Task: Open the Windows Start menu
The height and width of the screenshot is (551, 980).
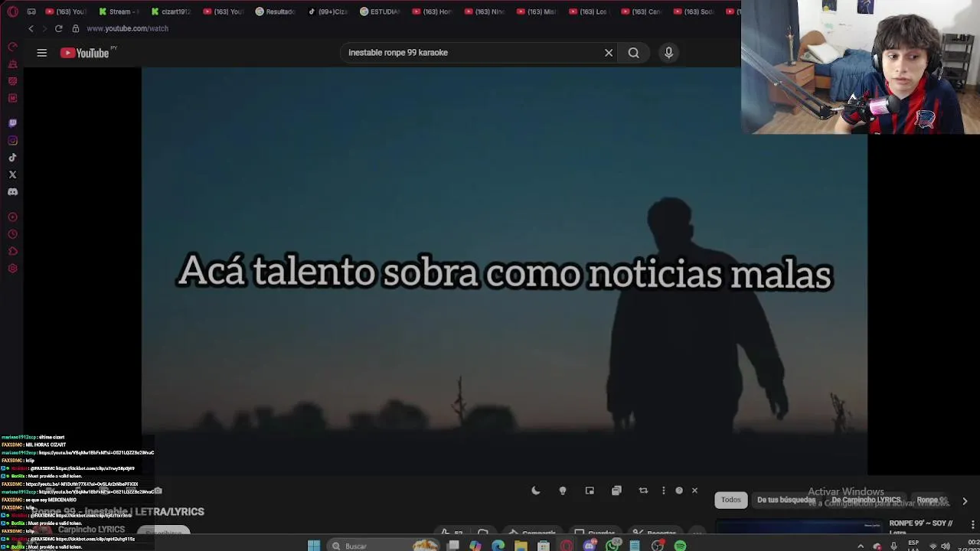Action: coord(314,546)
